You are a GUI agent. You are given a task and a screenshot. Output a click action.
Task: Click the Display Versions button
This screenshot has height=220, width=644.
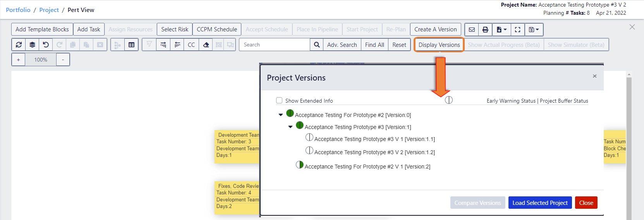439,45
